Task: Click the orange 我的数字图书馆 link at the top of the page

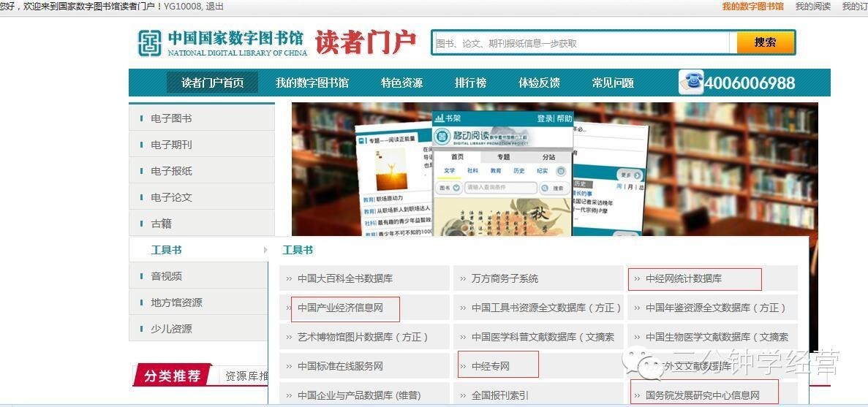Action: pos(753,6)
